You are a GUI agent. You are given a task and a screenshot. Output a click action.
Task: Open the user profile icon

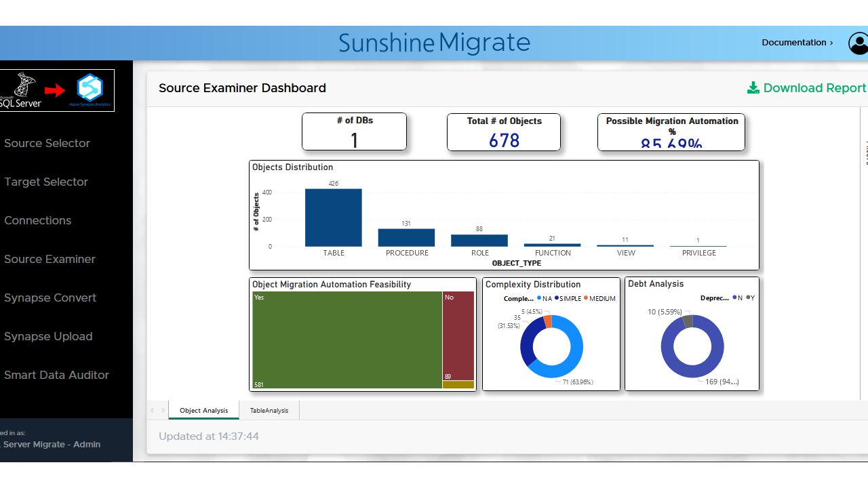859,43
